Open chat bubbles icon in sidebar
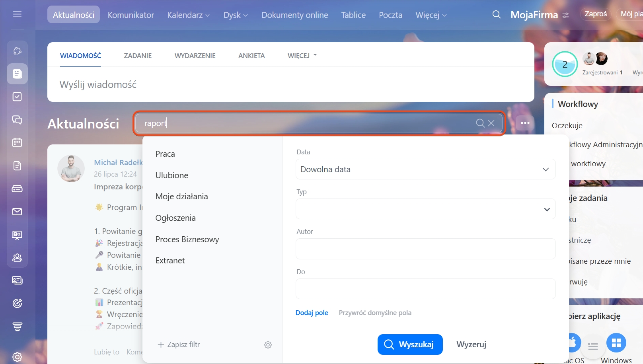 17,120
